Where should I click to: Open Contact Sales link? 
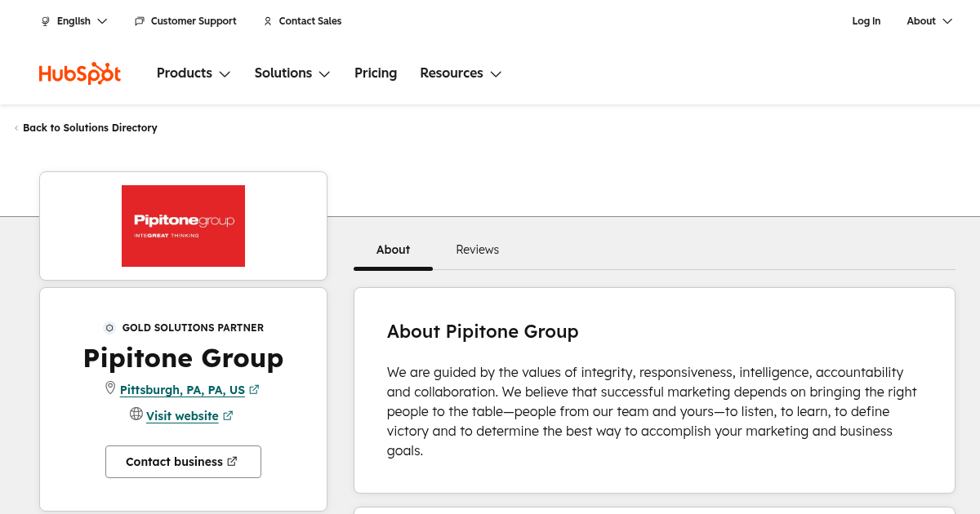coord(302,21)
